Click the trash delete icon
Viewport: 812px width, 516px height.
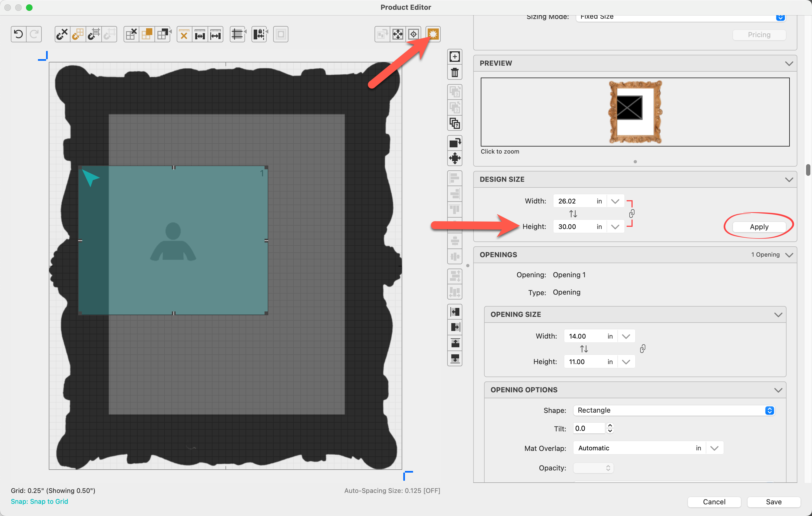click(455, 72)
